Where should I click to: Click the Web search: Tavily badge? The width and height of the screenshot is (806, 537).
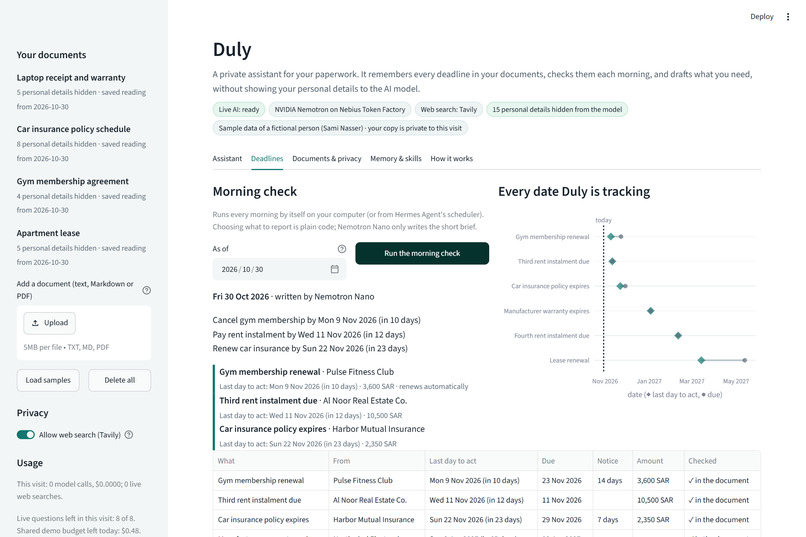448,109
